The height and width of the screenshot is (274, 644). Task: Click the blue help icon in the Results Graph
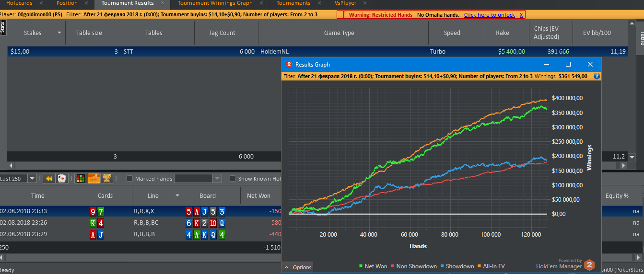point(597,76)
